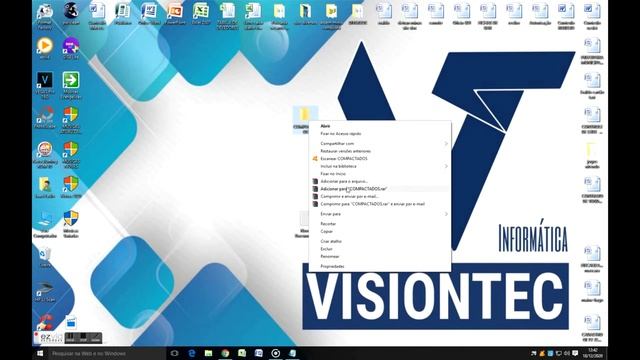Launch the Word 2007 desktop shortcut
Screen dimensions: 640x360
point(149,15)
